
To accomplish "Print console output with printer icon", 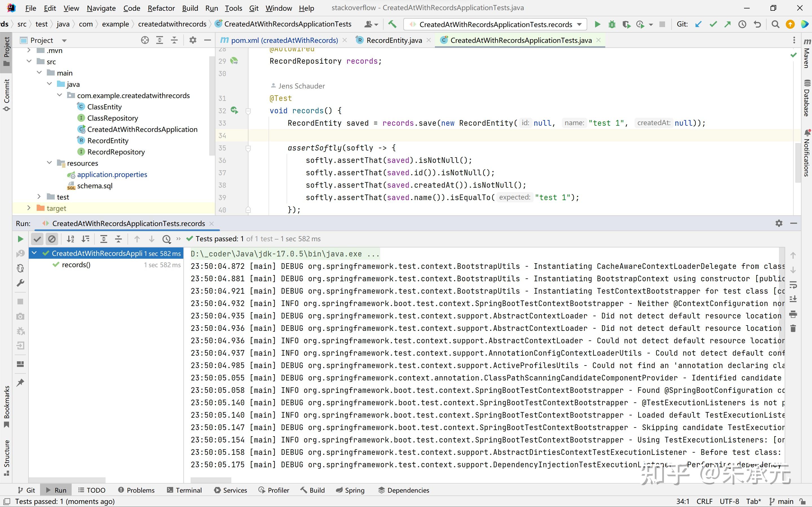I will (793, 314).
